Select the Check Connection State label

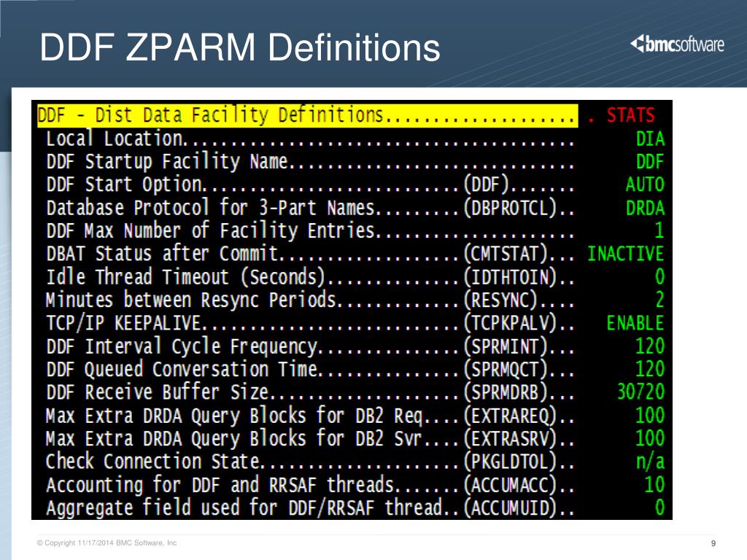152,461
